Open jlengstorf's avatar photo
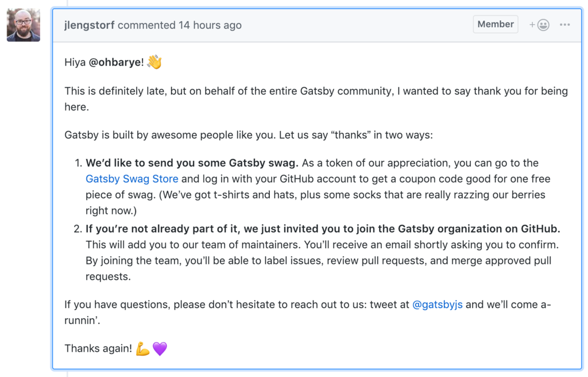Screen dimensions: 588x377 point(24,25)
